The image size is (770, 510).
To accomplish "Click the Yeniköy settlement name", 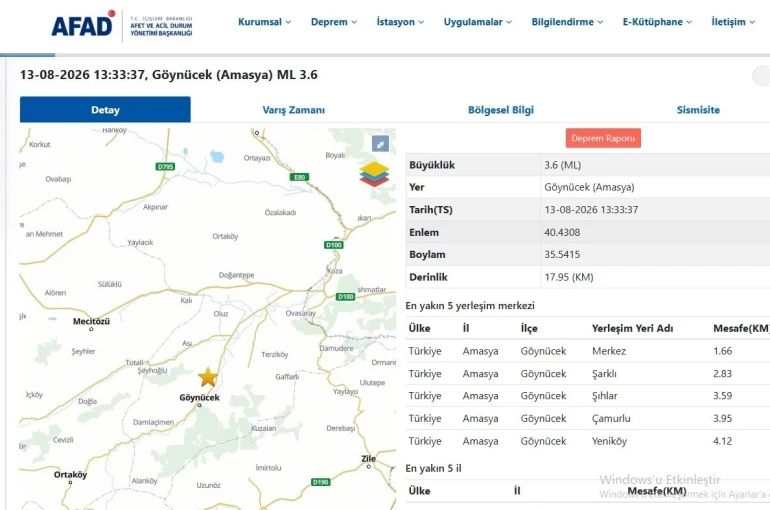I will (609, 441).
